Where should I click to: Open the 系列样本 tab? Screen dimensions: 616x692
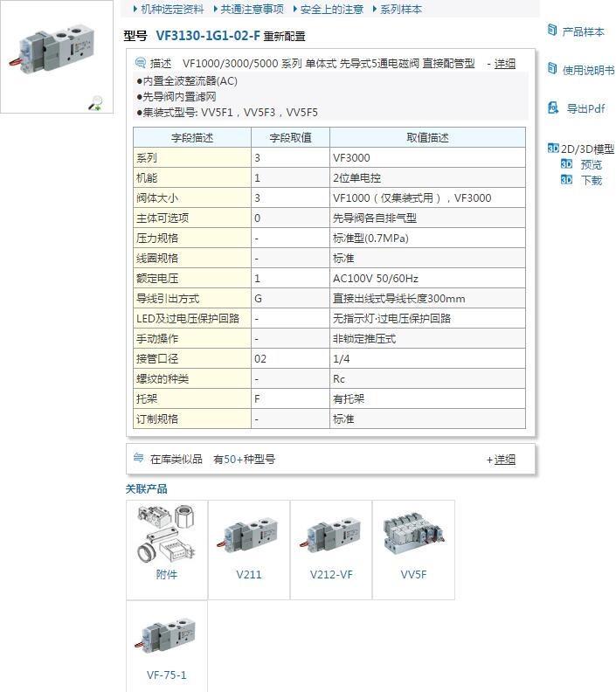pyautogui.click(x=400, y=9)
